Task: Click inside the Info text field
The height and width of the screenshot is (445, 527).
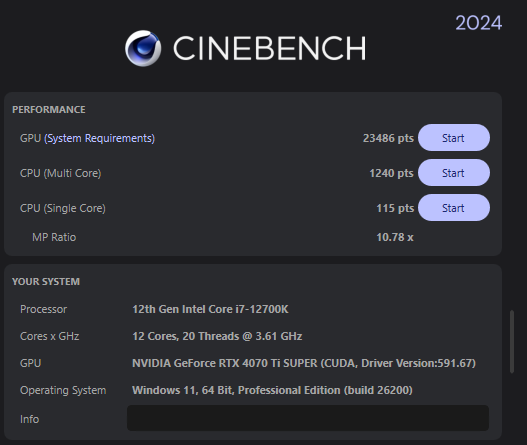Action: [x=308, y=418]
